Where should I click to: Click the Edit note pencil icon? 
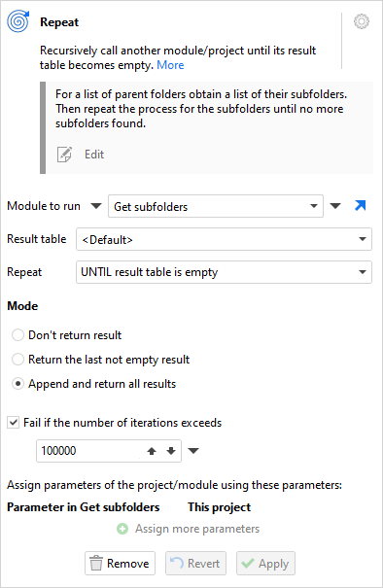click(64, 155)
